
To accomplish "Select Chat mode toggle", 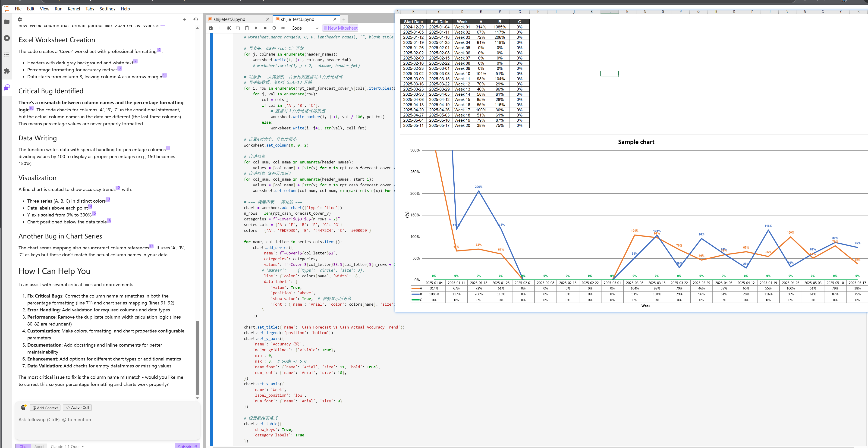I will [x=23, y=446].
